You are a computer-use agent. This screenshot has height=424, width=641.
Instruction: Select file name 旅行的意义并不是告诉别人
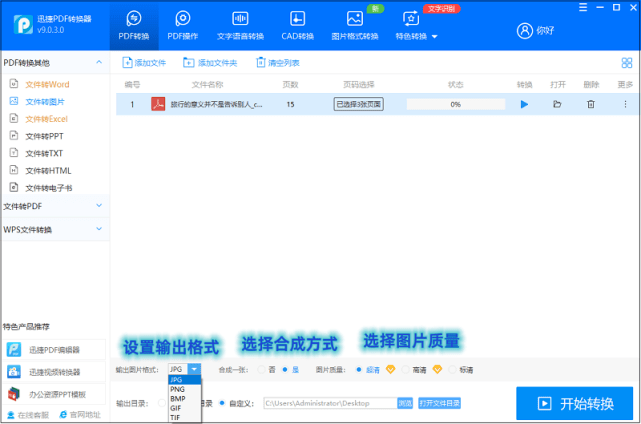pos(216,105)
